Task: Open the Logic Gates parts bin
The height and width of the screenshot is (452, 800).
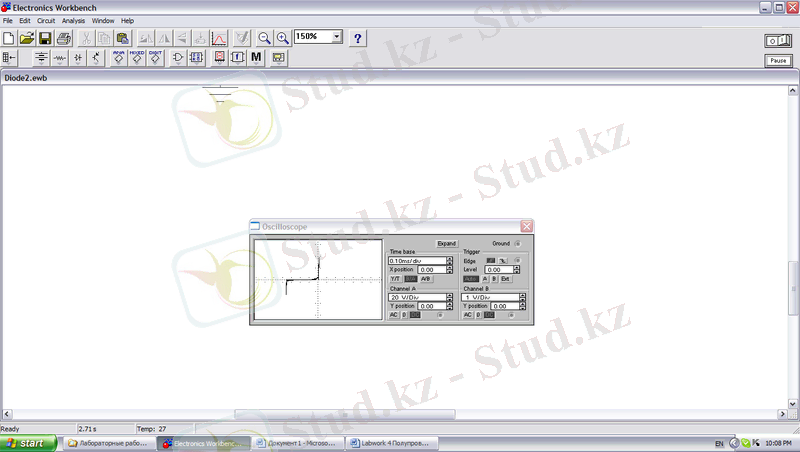Action: click(178, 58)
